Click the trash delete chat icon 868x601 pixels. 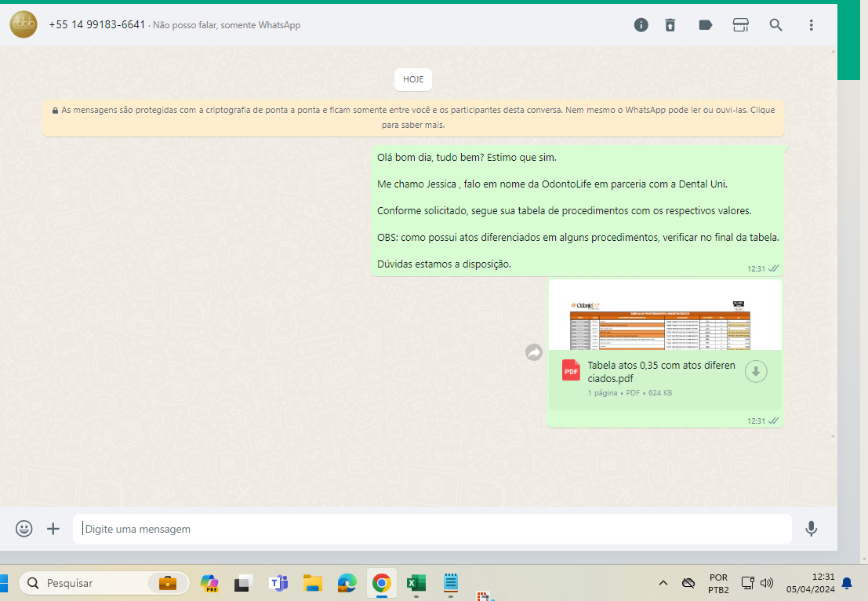point(670,25)
